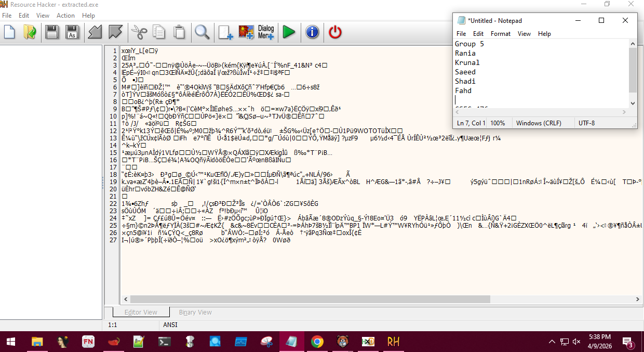Click the Copy pages icon
Viewport: 644px width, 352px height.
point(159,32)
